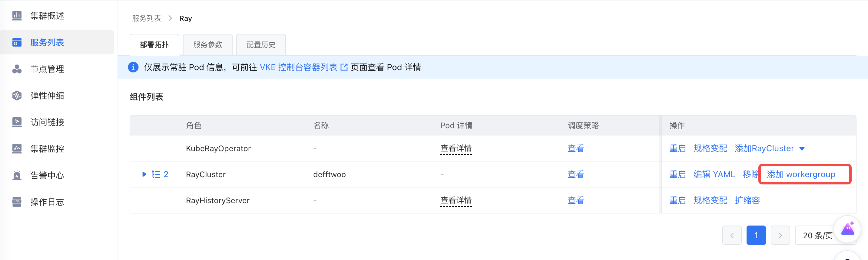This screenshot has width=868, height=260.
Task: Click the cluster overview chart icon
Action: coord(17,15)
